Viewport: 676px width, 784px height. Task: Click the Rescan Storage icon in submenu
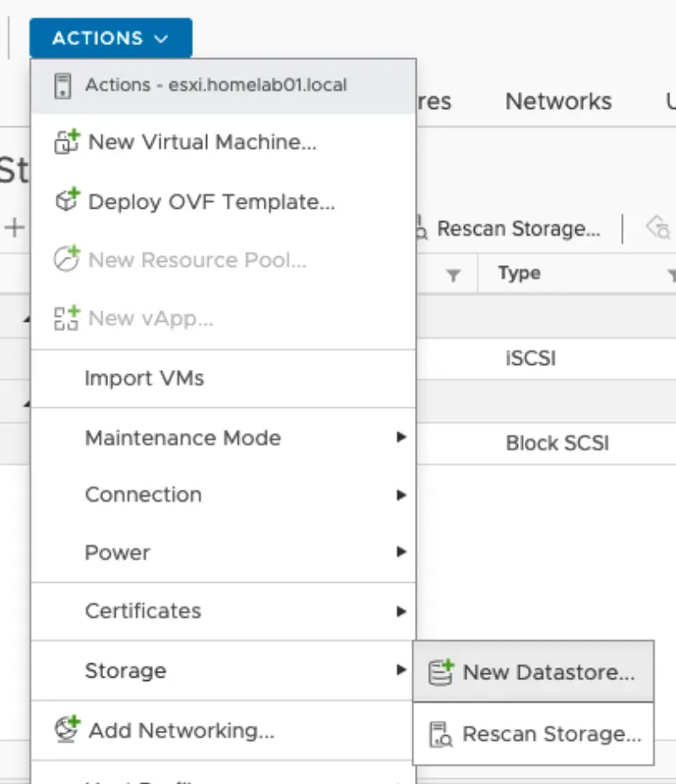click(440, 733)
